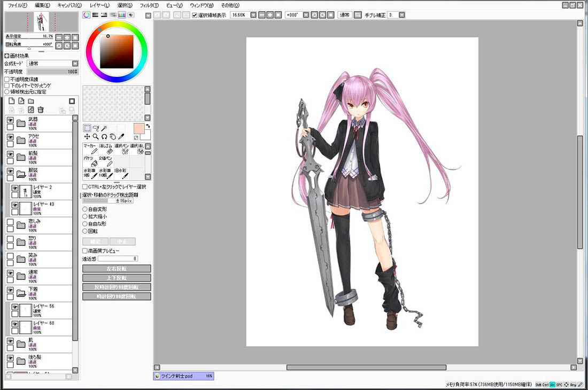The image size is (588, 390).
Task: Select the eyedropper color picker tool
Action: click(121, 137)
